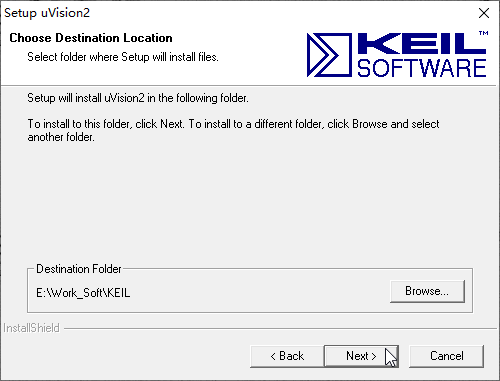Go back with the Back button
This screenshot has width=500, height=381.
click(x=287, y=356)
